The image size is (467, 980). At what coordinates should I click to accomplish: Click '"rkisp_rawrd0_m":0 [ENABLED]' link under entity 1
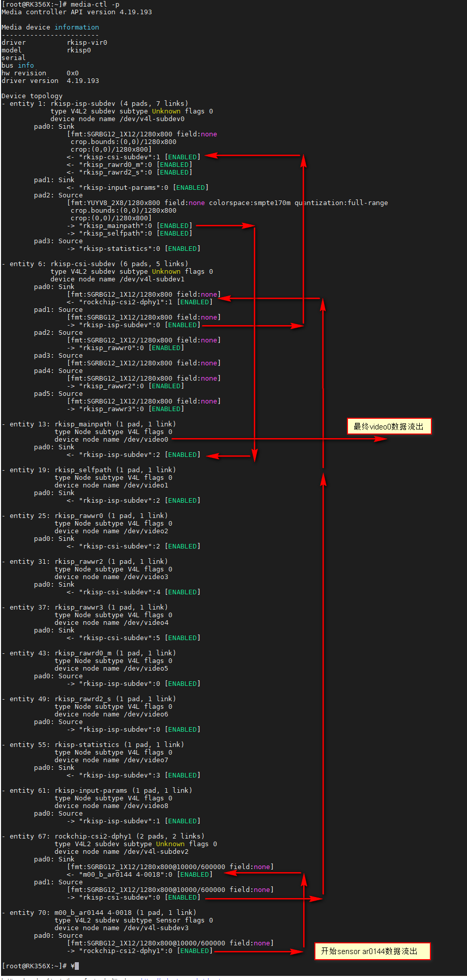pyautogui.click(x=136, y=164)
